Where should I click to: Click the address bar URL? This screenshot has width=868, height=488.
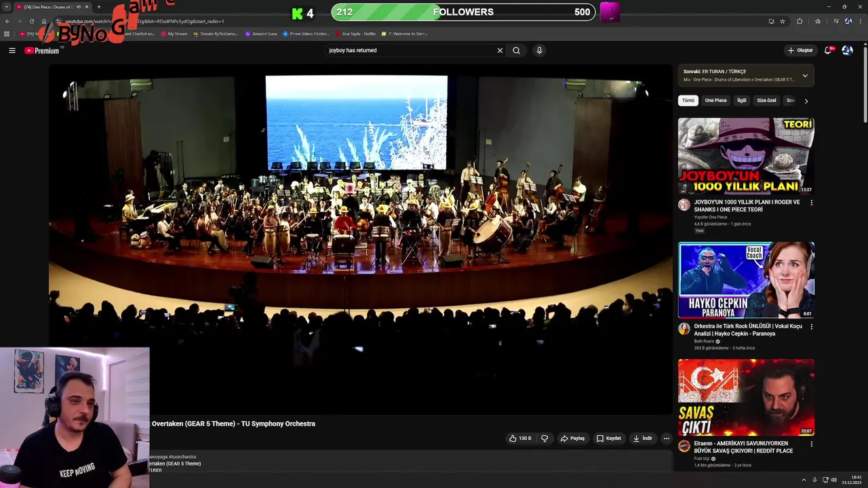click(x=144, y=21)
